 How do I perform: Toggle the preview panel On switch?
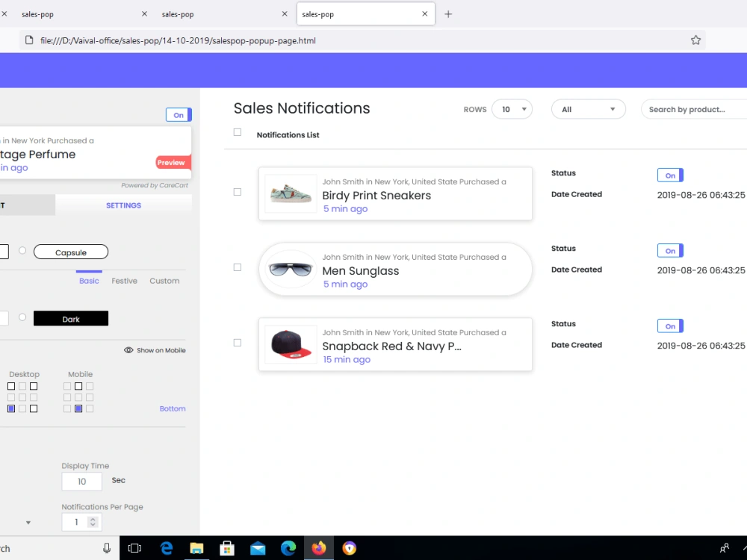tap(179, 115)
